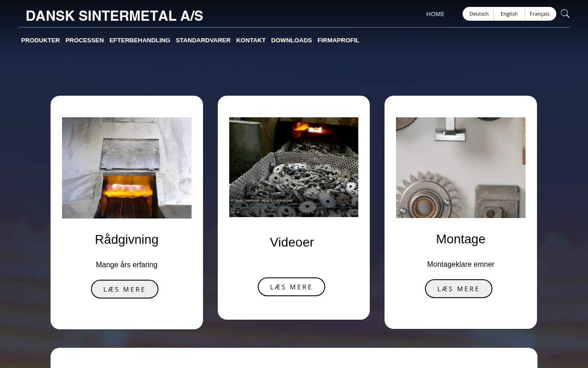588x368 pixels.
Task: Open the EFTERBEHANDLING menu item
Action: point(140,40)
